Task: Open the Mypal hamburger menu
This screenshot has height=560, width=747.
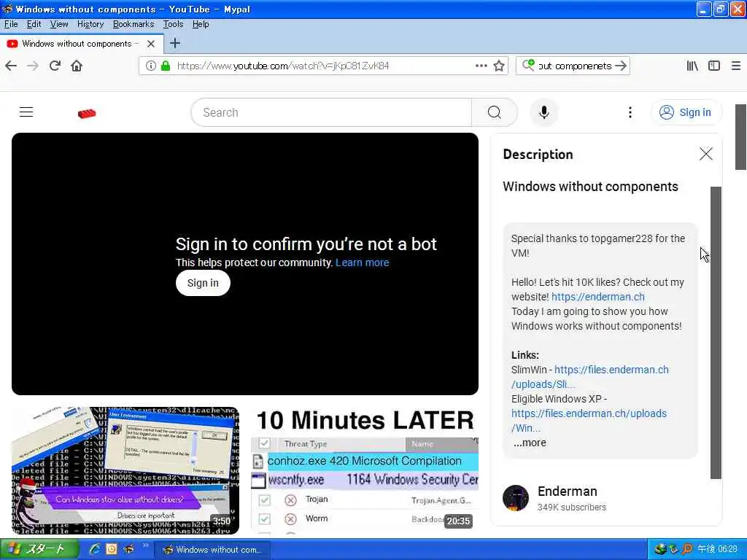Action: (x=735, y=66)
